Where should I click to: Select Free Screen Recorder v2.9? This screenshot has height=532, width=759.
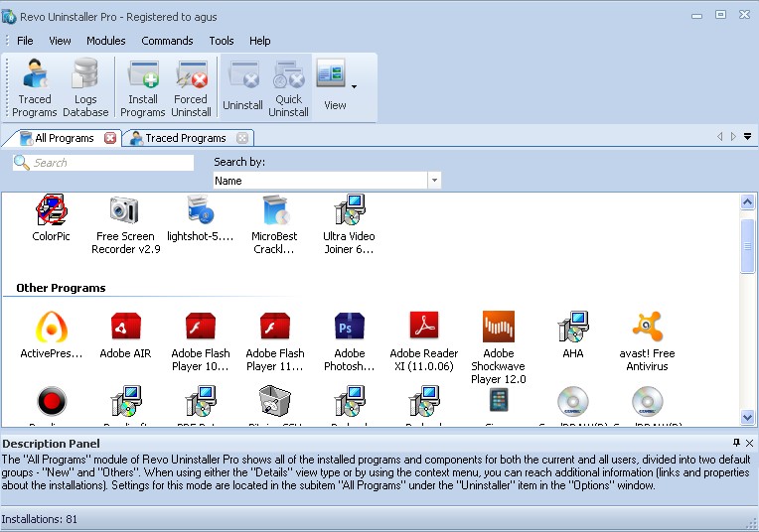coord(125,225)
